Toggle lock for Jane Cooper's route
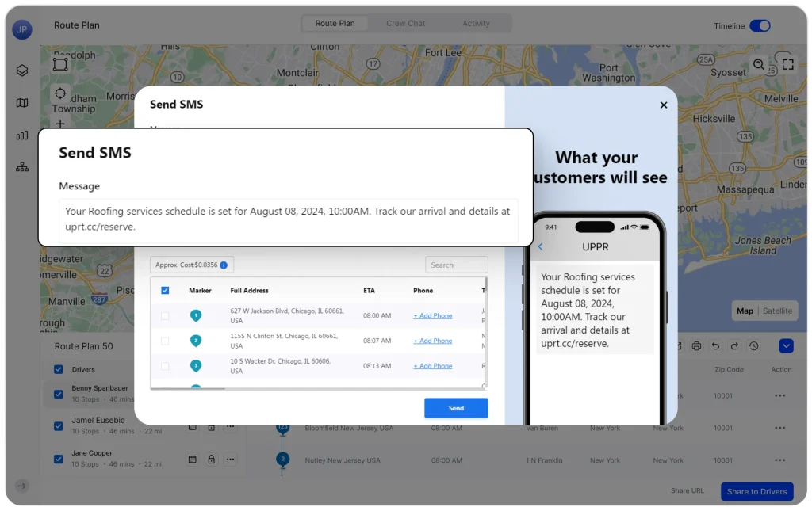 pyautogui.click(x=211, y=460)
